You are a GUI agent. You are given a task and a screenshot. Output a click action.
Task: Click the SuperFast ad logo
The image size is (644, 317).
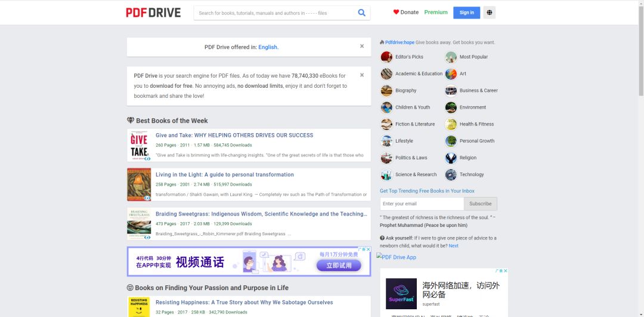point(401,294)
